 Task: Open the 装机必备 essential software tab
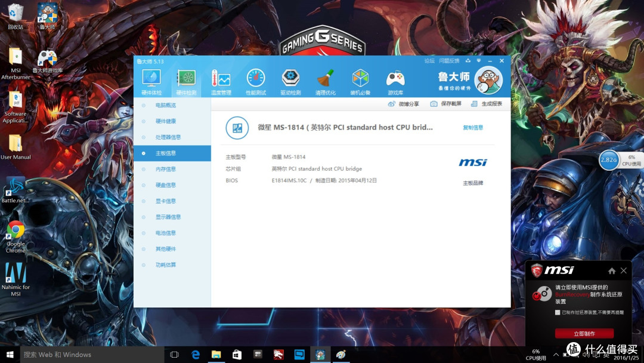360,82
